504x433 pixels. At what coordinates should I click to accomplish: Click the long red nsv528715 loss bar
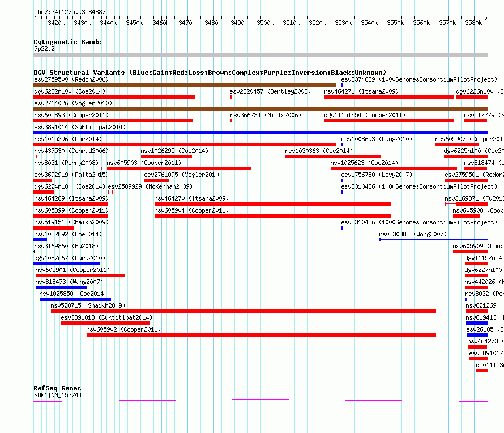244,311
